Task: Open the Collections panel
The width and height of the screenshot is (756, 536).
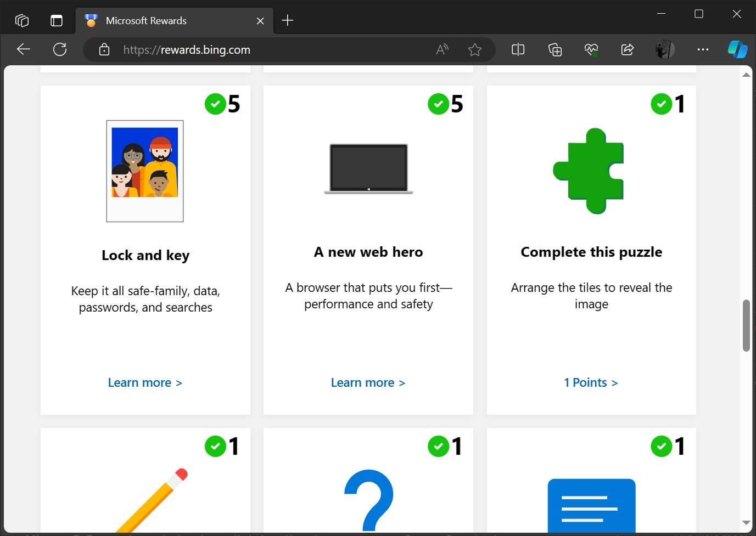Action: tap(555, 49)
